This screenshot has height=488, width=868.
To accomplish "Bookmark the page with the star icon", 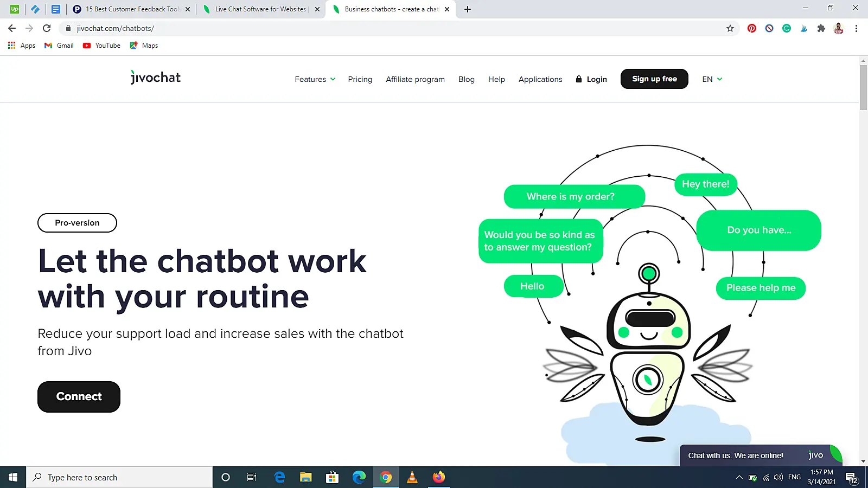I will tap(730, 28).
